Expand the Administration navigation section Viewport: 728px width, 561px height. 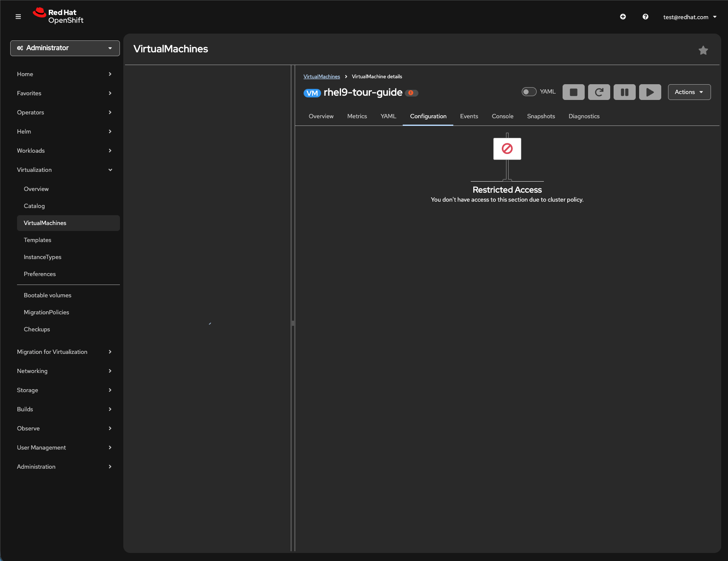pyautogui.click(x=65, y=467)
